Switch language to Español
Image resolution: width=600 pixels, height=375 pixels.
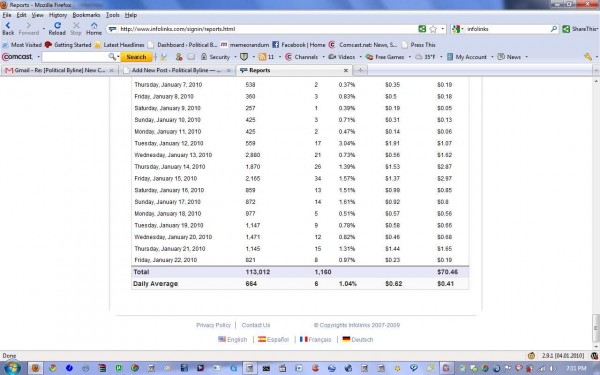(x=273, y=339)
